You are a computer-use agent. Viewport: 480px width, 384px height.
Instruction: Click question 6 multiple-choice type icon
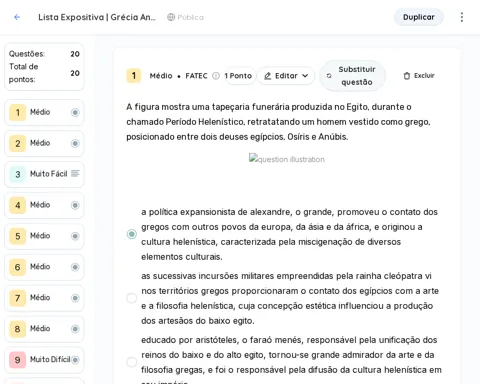click(75, 267)
